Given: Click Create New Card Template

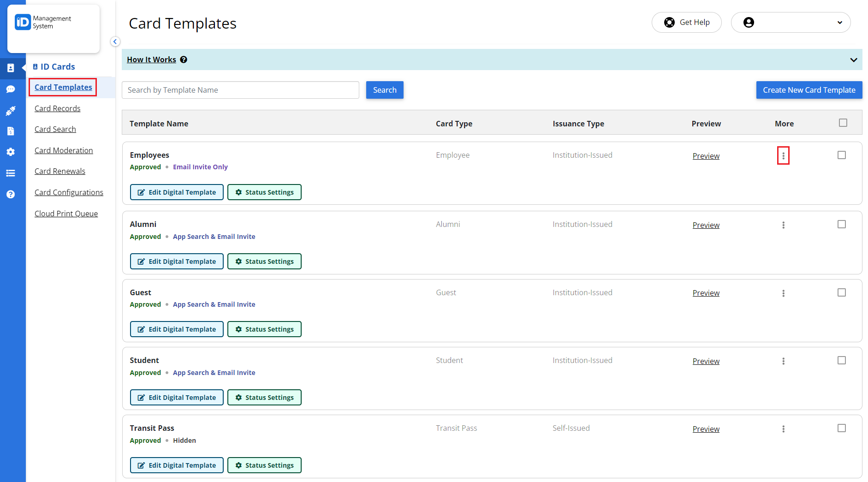Looking at the screenshot, I should tap(809, 90).
